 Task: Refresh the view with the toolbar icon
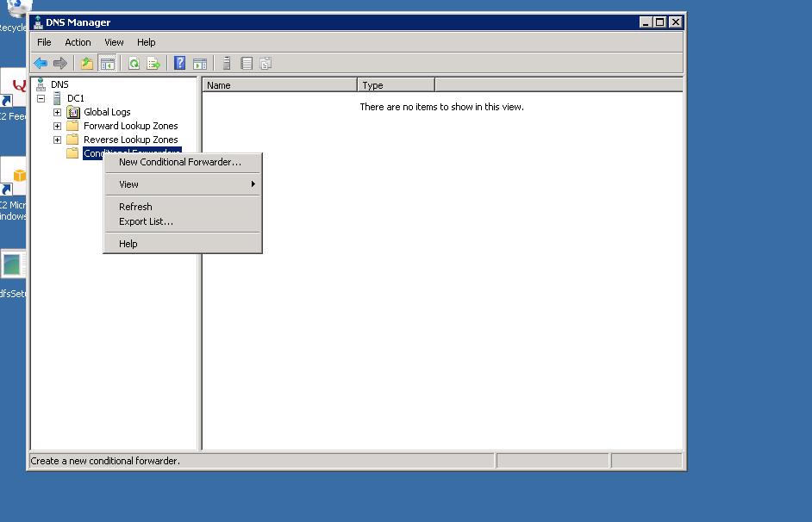point(134,64)
